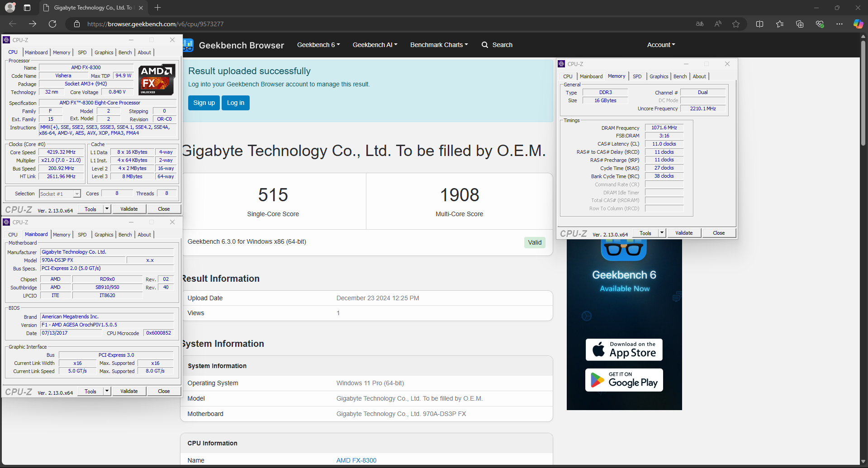Viewport: 868px width, 468px height.
Task: Click the Core Speed 4219.32 MHz value
Action: pyautogui.click(x=61, y=152)
